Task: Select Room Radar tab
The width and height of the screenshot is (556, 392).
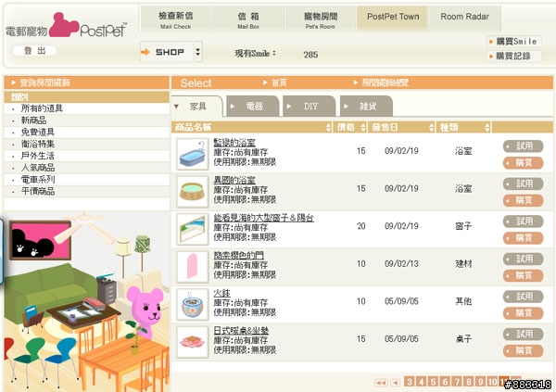Action: pos(465,19)
